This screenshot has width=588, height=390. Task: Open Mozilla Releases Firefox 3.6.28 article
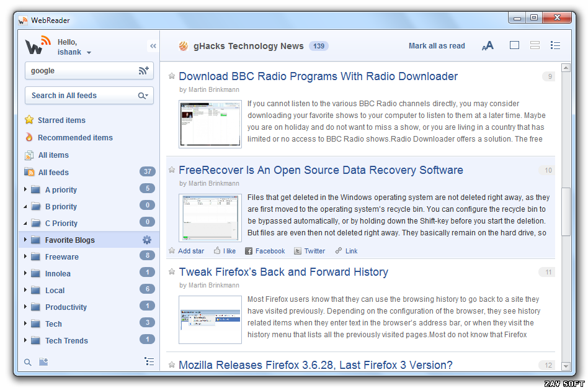(x=315, y=365)
